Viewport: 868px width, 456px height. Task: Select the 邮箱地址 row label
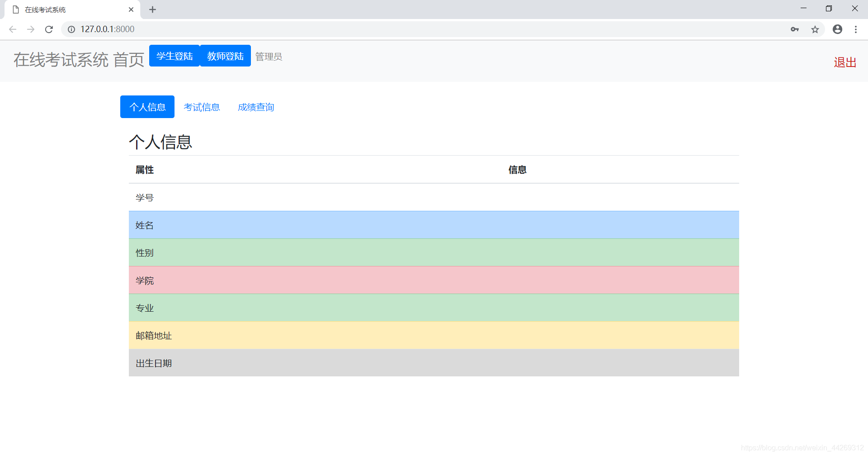(x=154, y=336)
